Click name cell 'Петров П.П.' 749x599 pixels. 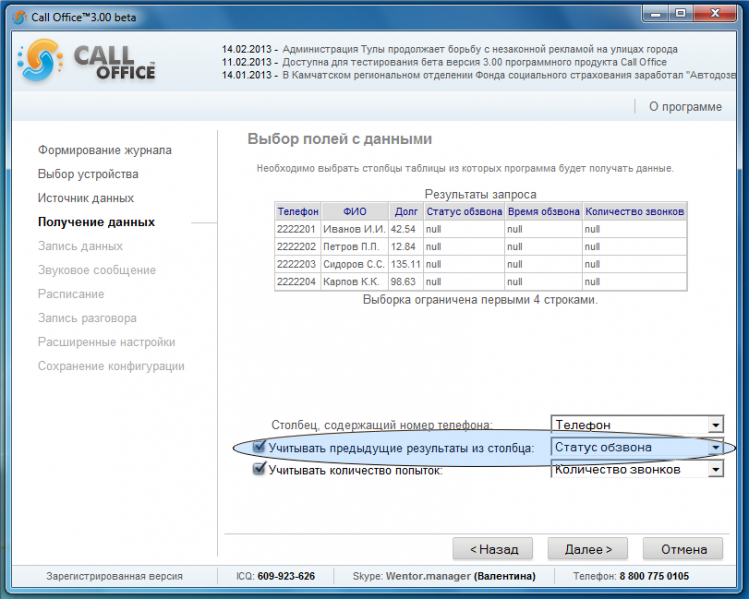355,246
